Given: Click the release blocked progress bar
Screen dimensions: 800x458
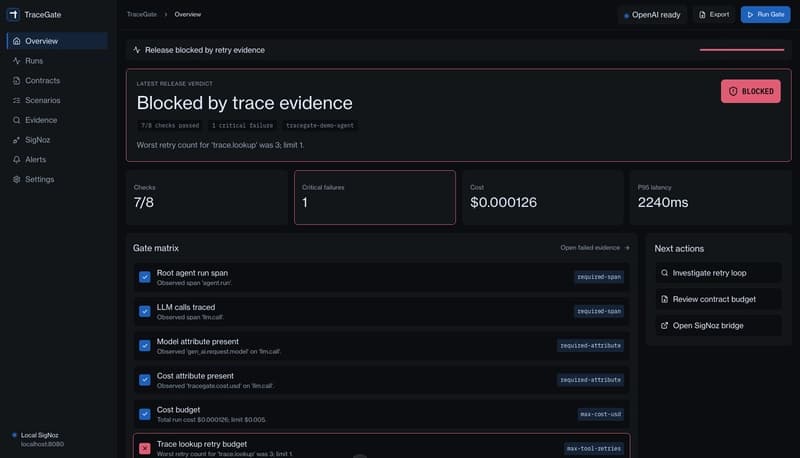Looking at the screenshot, I should coord(742,50).
